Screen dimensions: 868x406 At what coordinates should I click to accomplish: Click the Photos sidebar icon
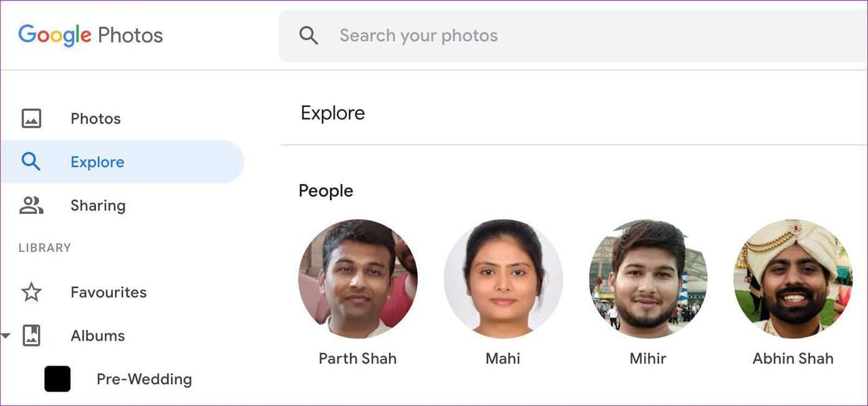tap(31, 118)
